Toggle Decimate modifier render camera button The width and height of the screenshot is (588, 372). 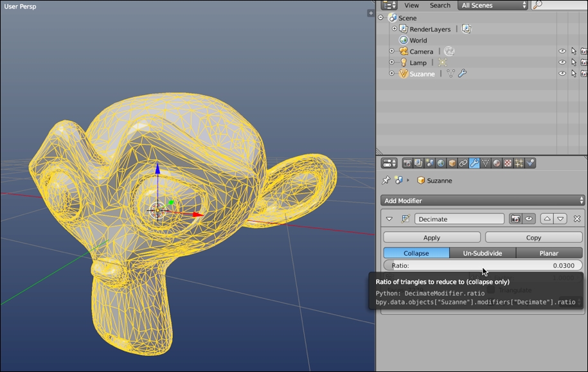coord(515,218)
